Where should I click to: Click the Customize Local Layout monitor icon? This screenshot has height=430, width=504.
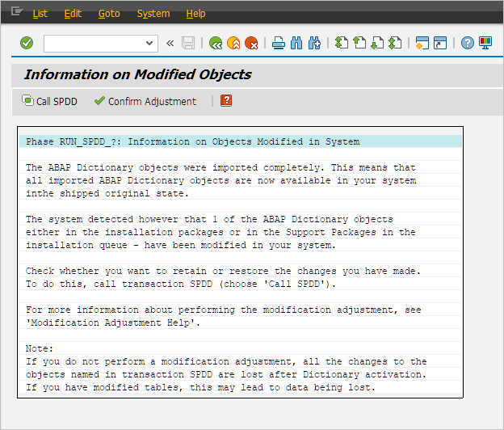pyautogui.click(x=485, y=43)
